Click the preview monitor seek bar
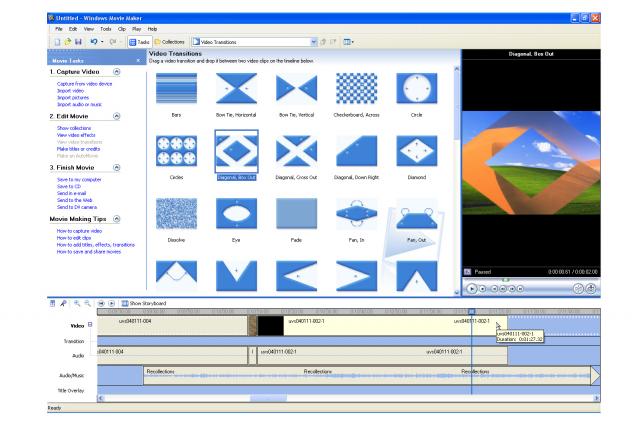The height and width of the screenshot is (426, 640). click(x=531, y=280)
